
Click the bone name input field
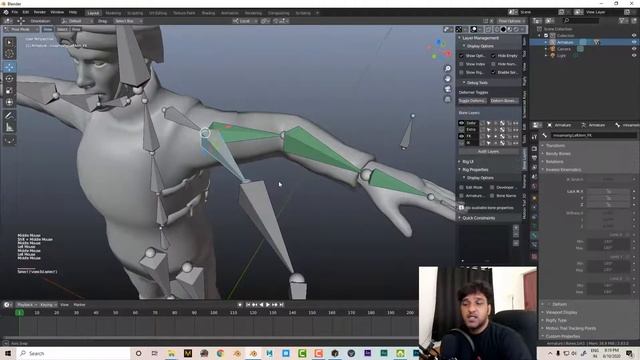coord(593,135)
